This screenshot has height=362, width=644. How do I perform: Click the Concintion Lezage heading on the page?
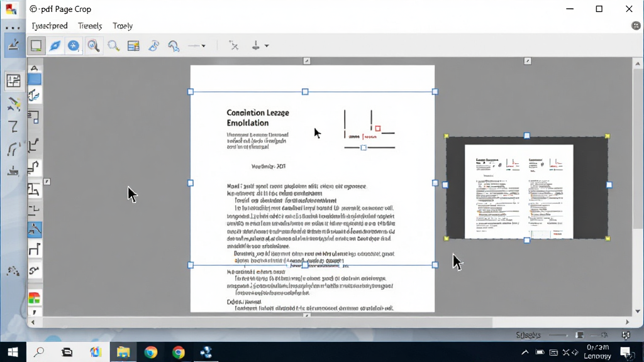258,118
